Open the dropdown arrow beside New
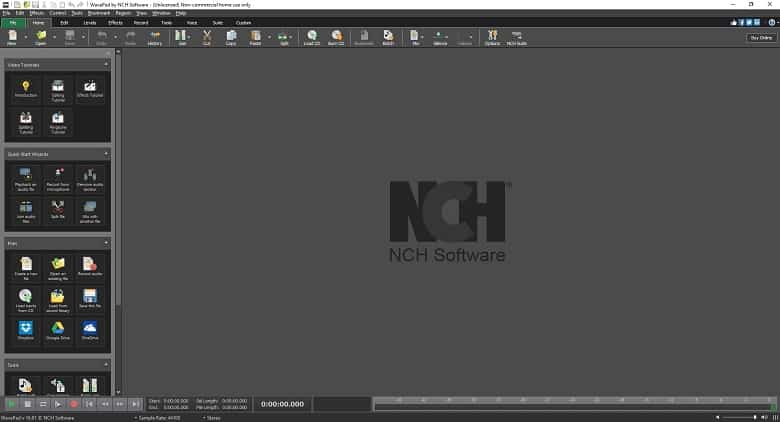The height and width of the screenshot is (422, 780). pos(26,37)
